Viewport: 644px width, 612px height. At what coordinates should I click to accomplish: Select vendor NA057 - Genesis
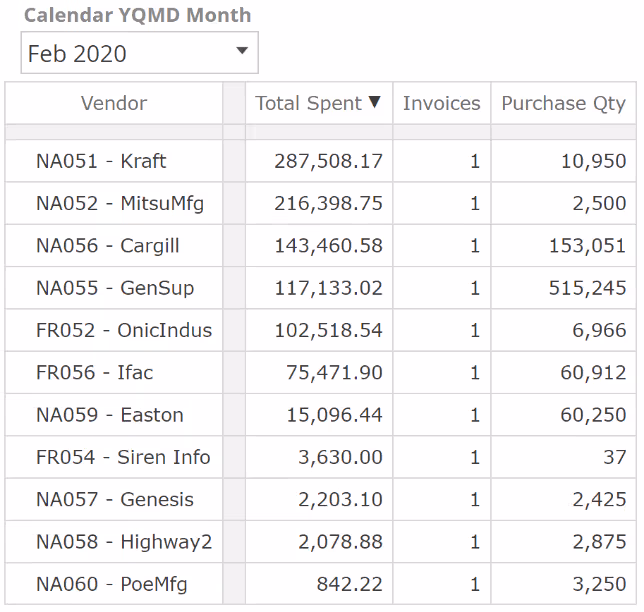click(114, 499)
